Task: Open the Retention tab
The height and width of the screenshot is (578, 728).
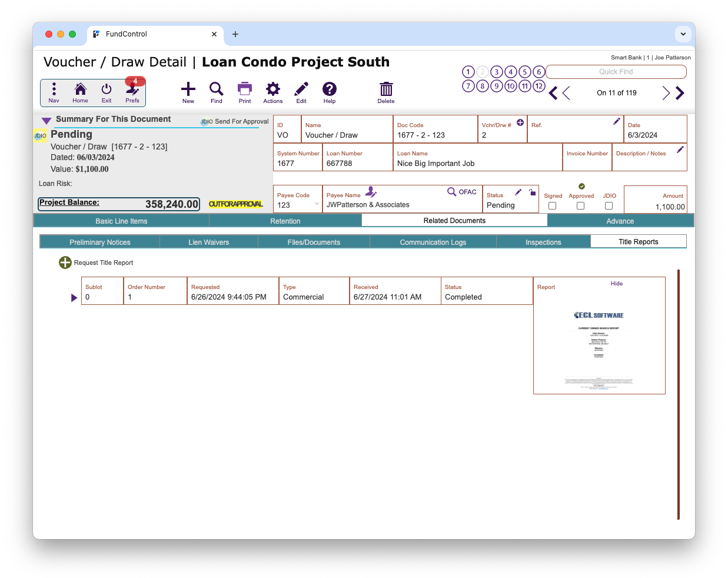Action: tap(285, 221)
